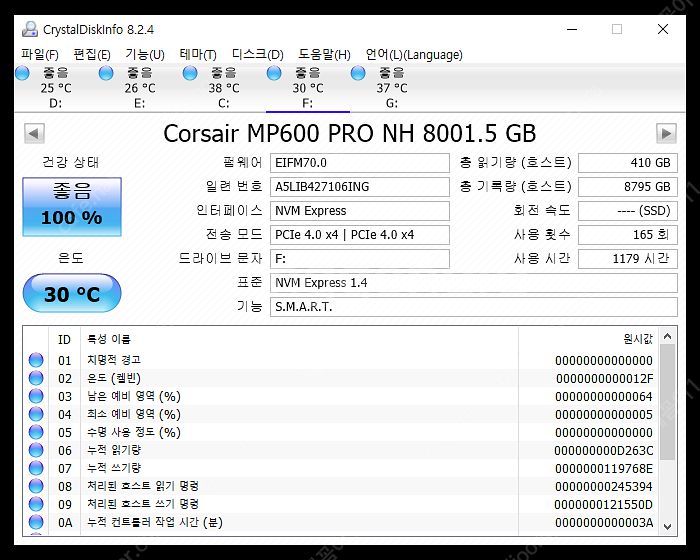The height and width of the screenshot is (560, 700).
Task: Select the 누적 쓰기량 attribute row
Action: pos(341,468)
